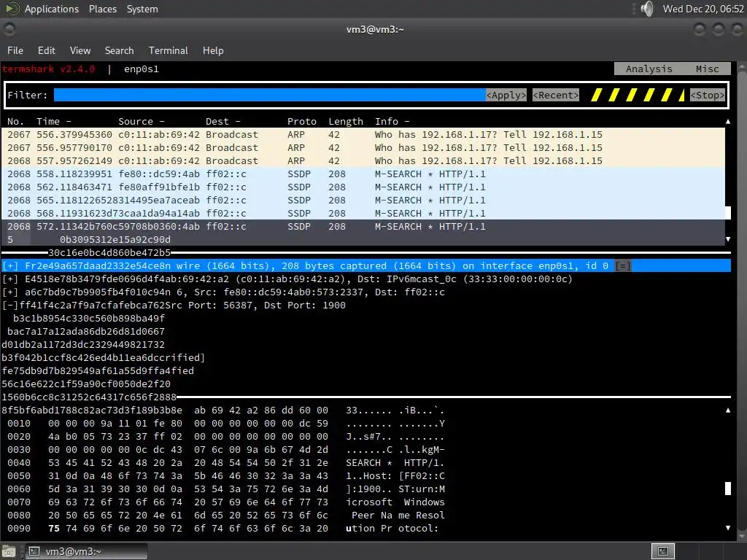747x560 pixels.
Task: Select ARP packet at time 557.957262149
Action: pos(363,160)
